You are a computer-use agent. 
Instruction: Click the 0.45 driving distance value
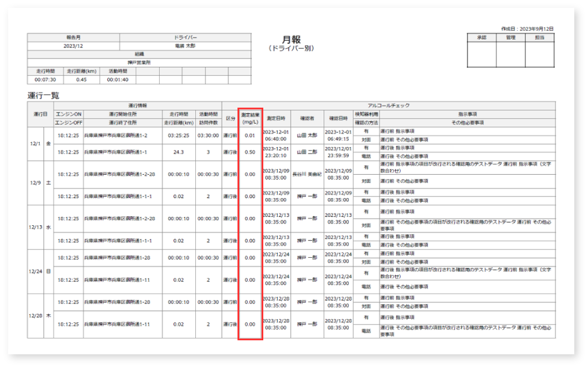coord(81,79)
